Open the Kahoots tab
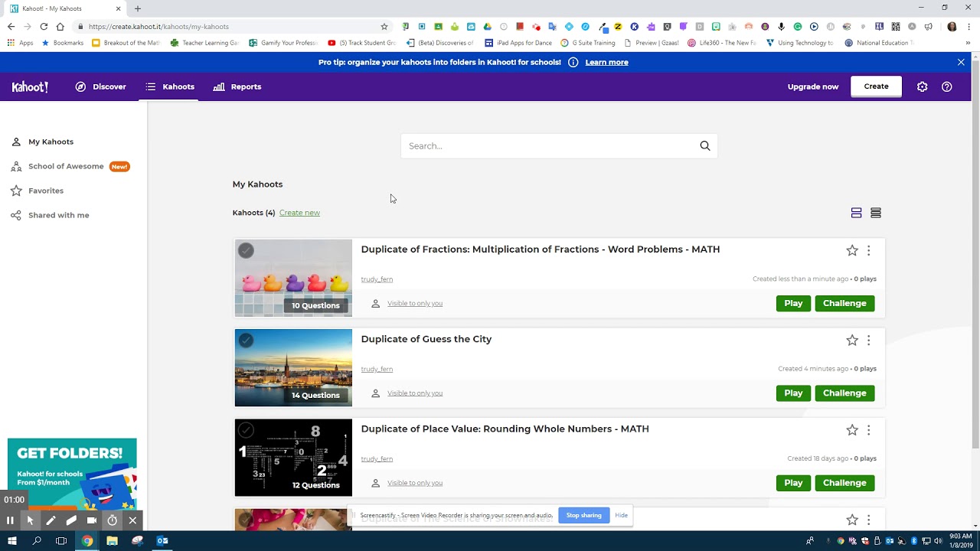Screen dimensions: 980x551 (170, 86)
